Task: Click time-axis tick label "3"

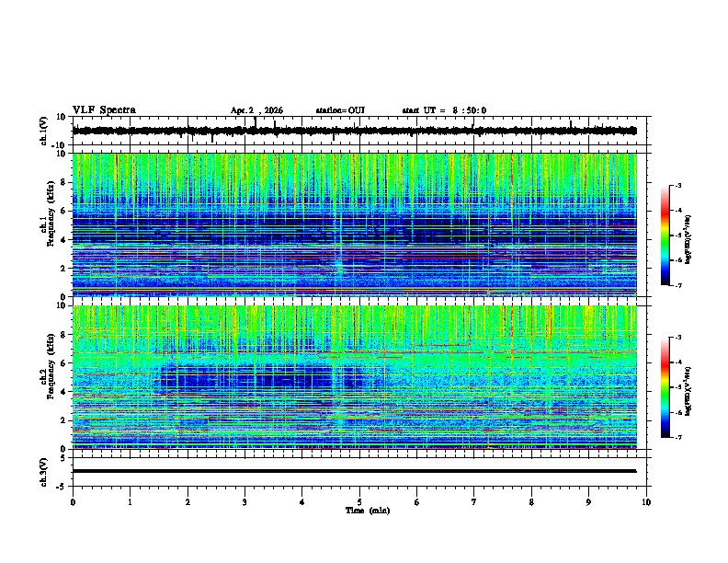Action: point(245,502)
